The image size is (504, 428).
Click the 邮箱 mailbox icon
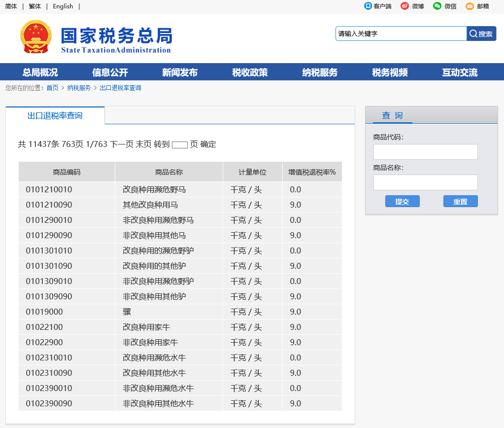point(470,6)
